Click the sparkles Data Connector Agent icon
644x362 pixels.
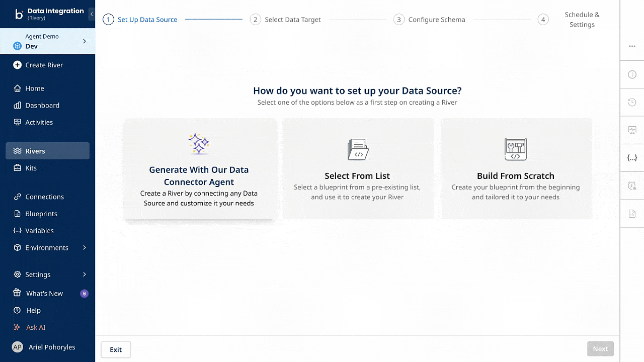click(x=199, y=144)
